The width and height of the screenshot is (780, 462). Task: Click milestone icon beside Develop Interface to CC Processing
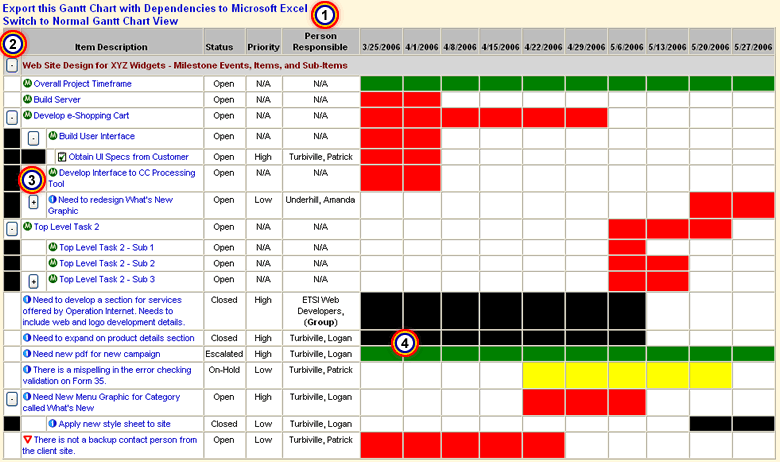[x=53, y=173]
